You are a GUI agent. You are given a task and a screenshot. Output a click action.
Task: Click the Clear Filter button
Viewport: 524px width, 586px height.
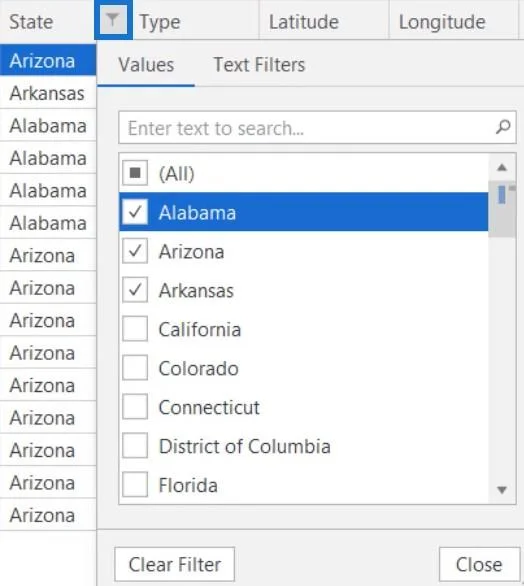175,564
